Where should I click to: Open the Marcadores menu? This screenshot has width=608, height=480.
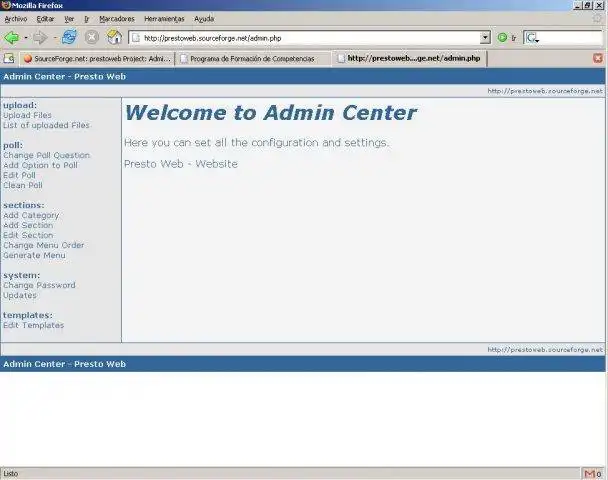[117, 19]
